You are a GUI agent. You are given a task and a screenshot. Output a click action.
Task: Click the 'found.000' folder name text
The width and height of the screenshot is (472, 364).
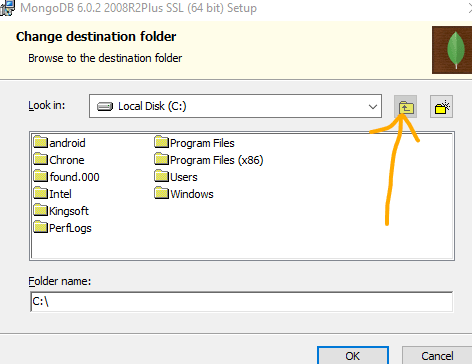pos(74,177)
